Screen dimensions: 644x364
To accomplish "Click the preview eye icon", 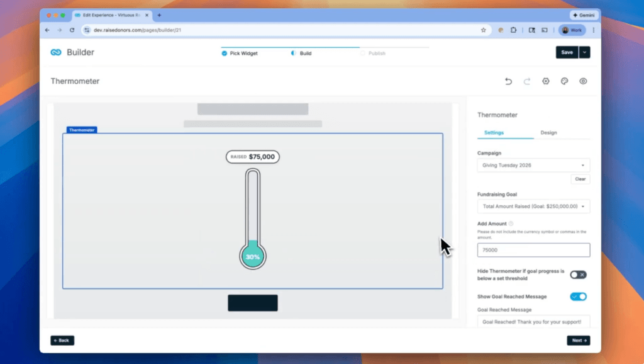I will click(583, 81).
